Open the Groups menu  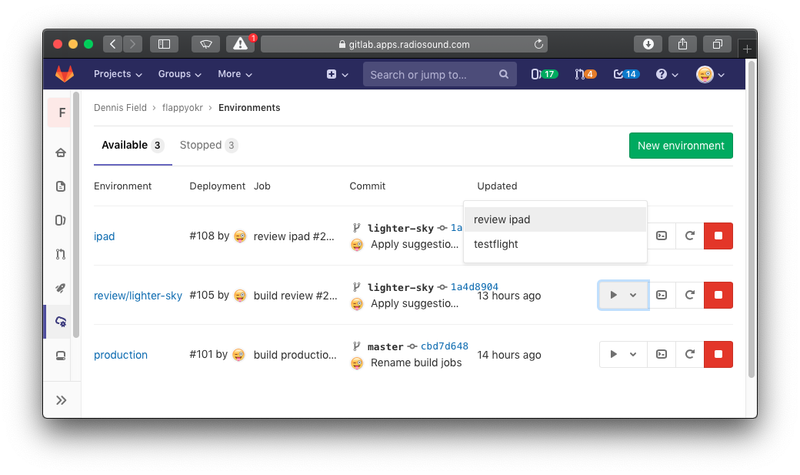[180, 74]
